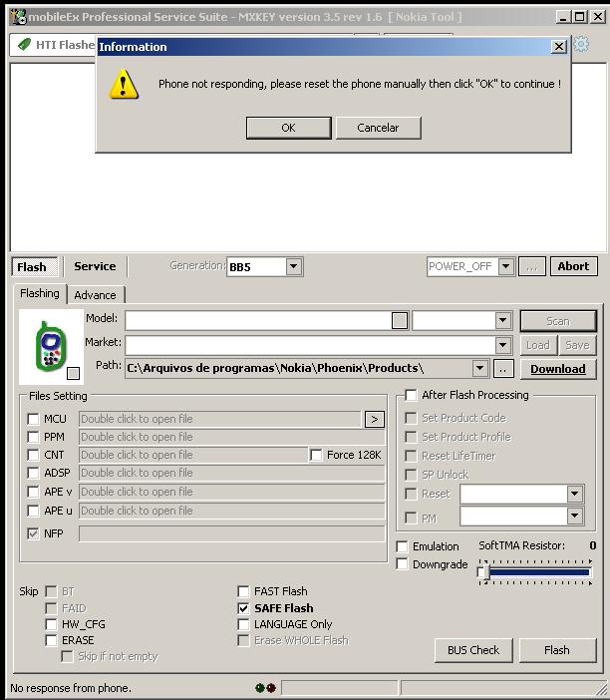Screen dimensions: 610x700
Task: Click 'No response from phone.' status text
Action: [71, 688]
